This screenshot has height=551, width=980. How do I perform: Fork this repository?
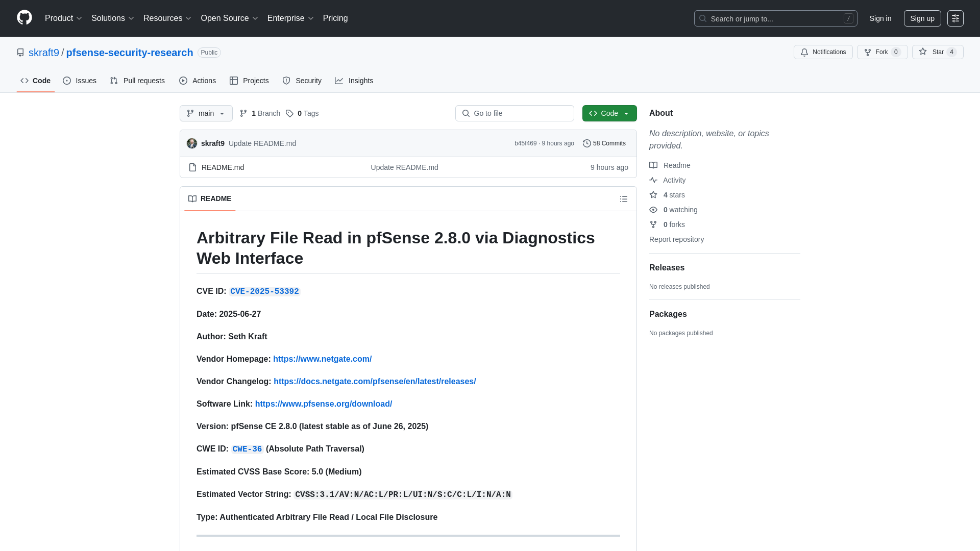click(x=882, y=52)
